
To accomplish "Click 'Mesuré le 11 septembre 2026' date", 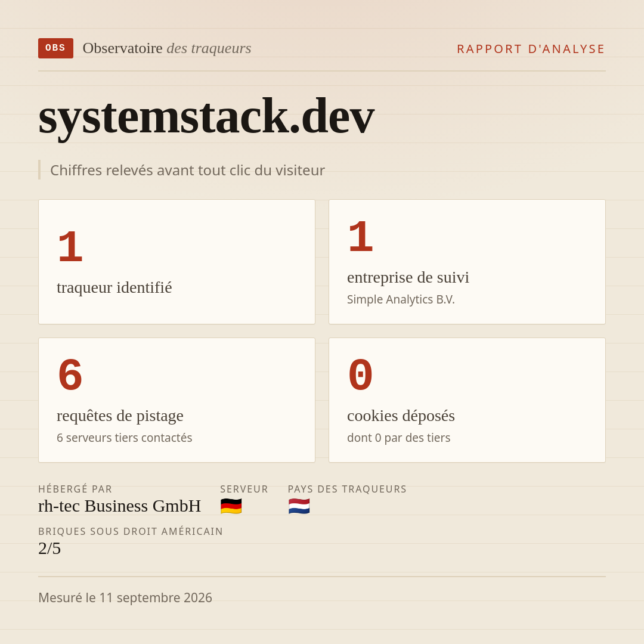I will 125,597.
